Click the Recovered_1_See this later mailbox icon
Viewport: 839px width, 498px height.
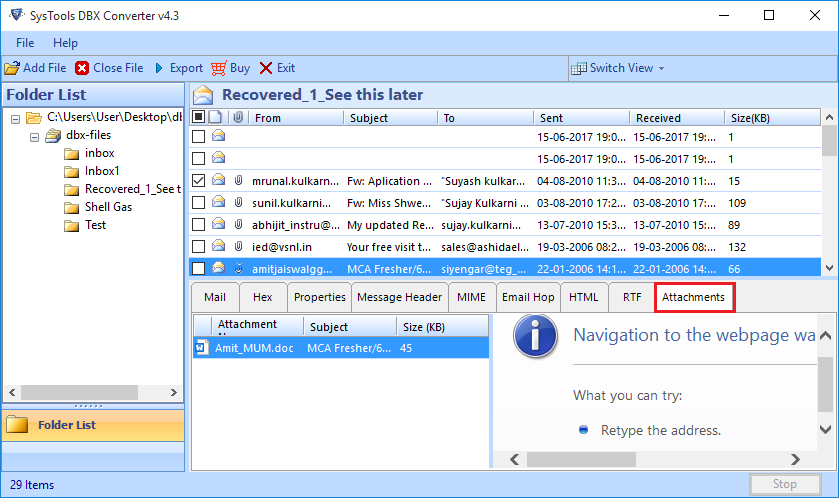click(x=203, y=95)
